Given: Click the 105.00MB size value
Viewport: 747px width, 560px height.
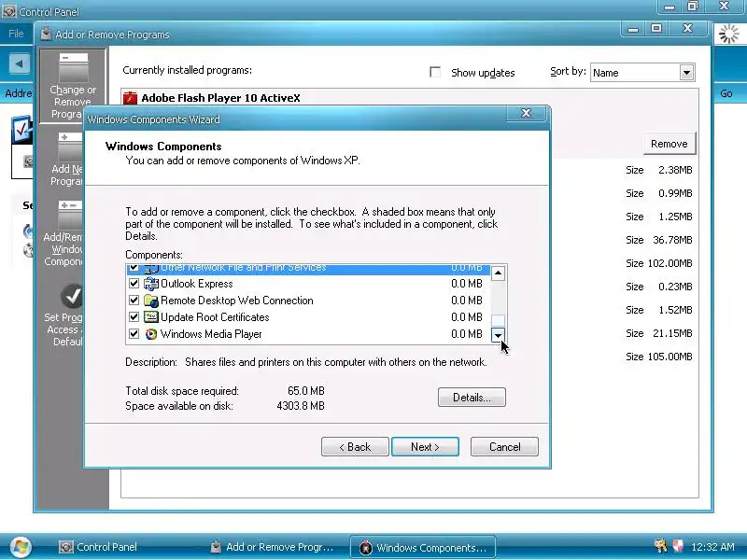Looking at the screenshot, I should [669, 357].
